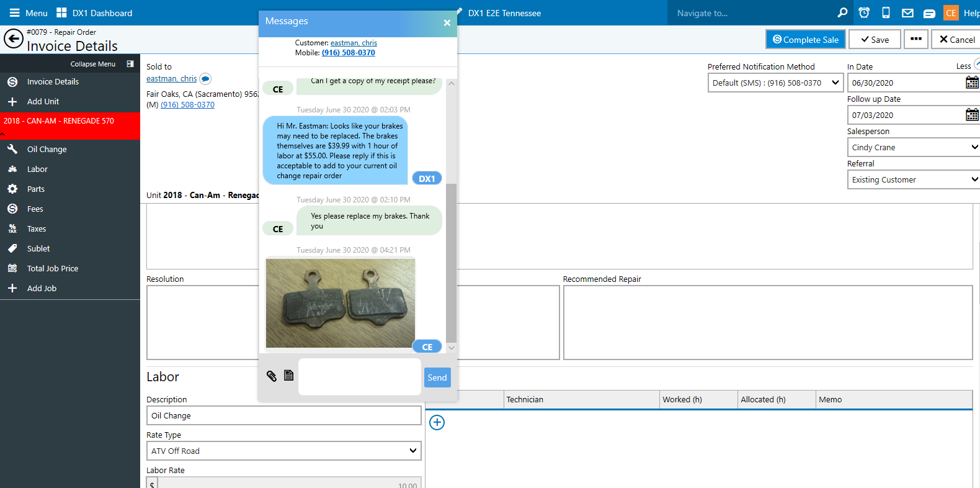Image resolution: width=980 pixels, height=488 pixels.
Task: Open eastman, chris link in Messages popup
Action: coord(354,43)
